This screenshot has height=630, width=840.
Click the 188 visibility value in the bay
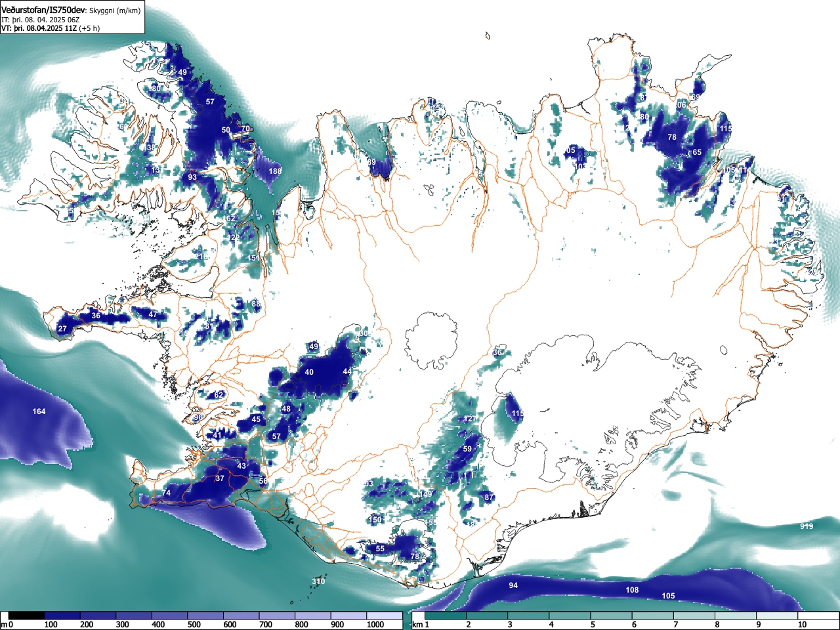coord(275,171)
